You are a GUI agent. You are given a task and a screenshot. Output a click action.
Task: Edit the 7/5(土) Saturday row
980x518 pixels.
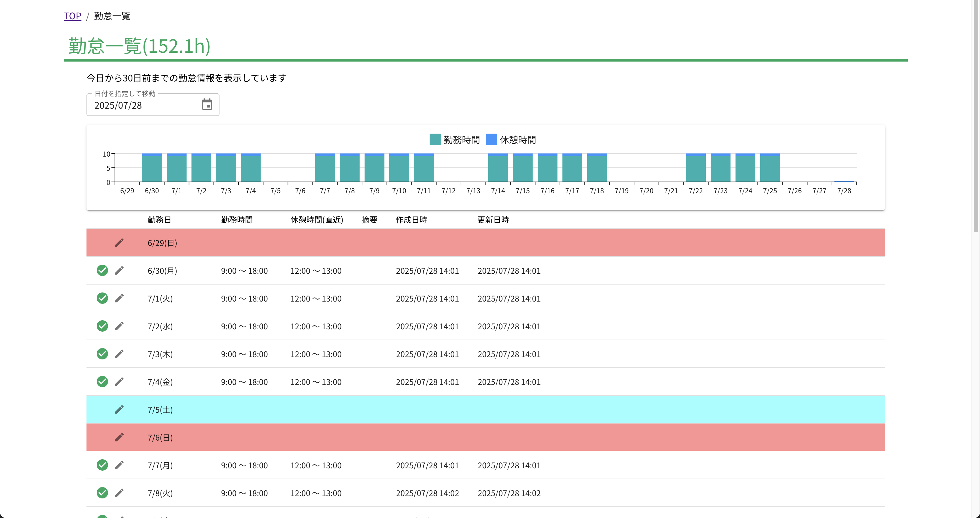pos(119,410)
